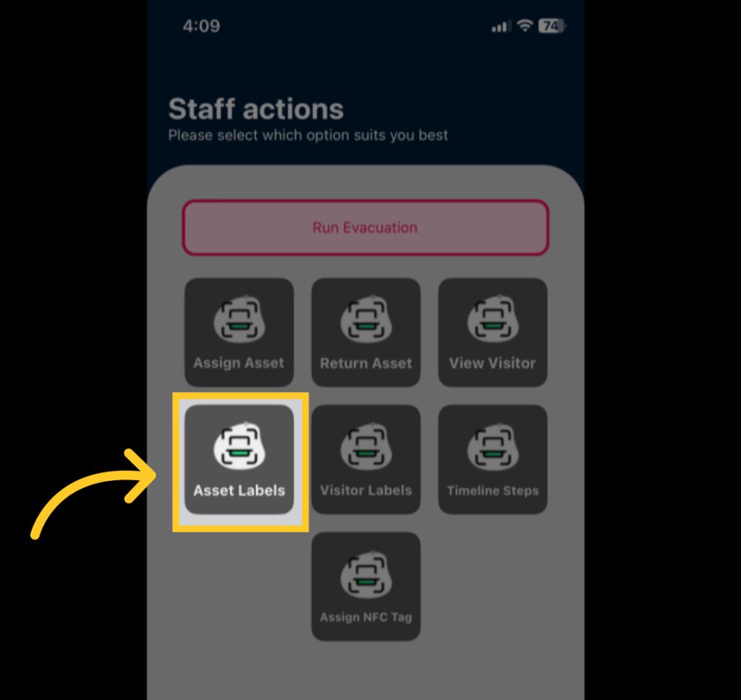
Task: Tap the highlighted Asset Labels tile
Action: (239, 460)
